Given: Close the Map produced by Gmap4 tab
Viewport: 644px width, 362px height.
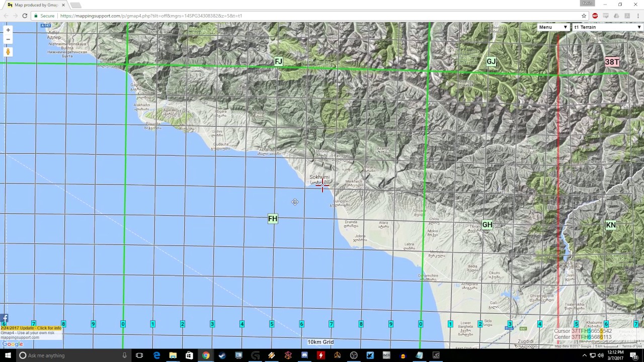Looking at the screenshot, I should [63, 5].
